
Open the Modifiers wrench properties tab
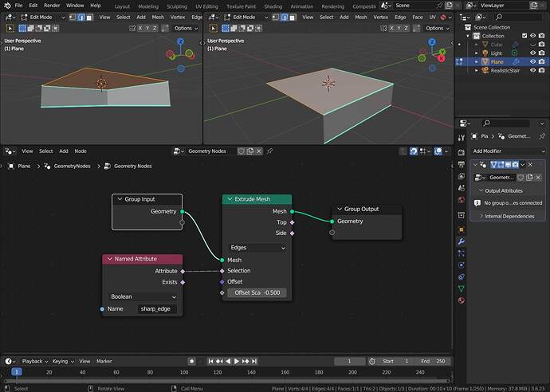click(462, 241)
